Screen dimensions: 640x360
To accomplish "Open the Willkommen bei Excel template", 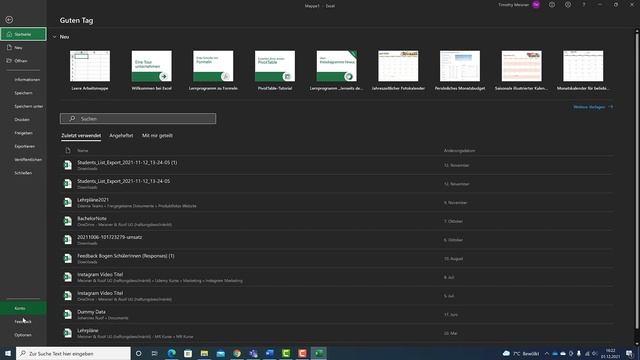I will point(151,70).
